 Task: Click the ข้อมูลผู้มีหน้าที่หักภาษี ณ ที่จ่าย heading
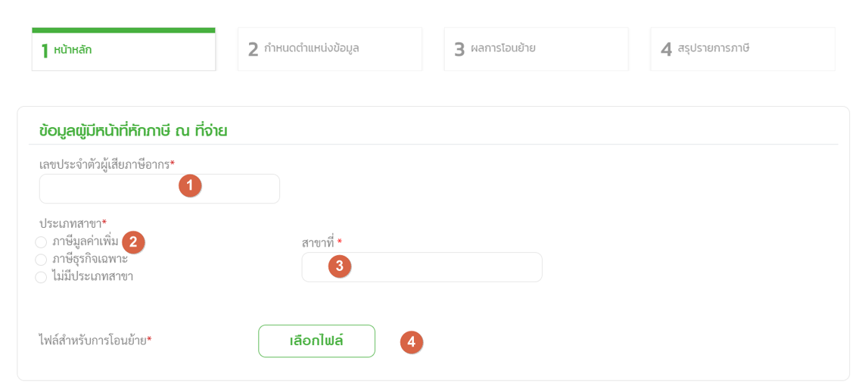133,131
